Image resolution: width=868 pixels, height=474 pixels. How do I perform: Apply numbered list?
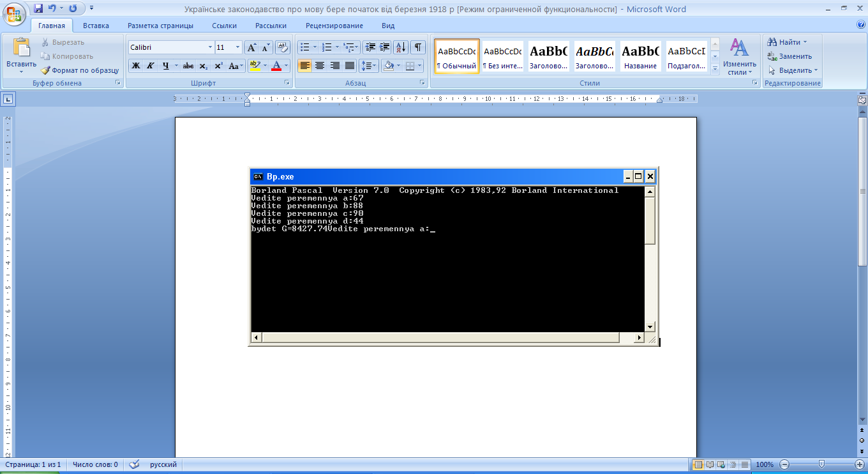coord(327,47)
